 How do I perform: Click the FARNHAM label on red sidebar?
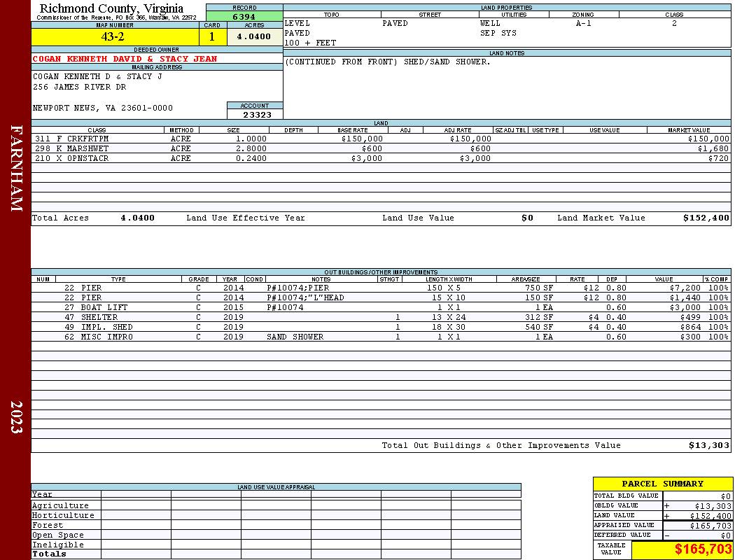point(16,168)
